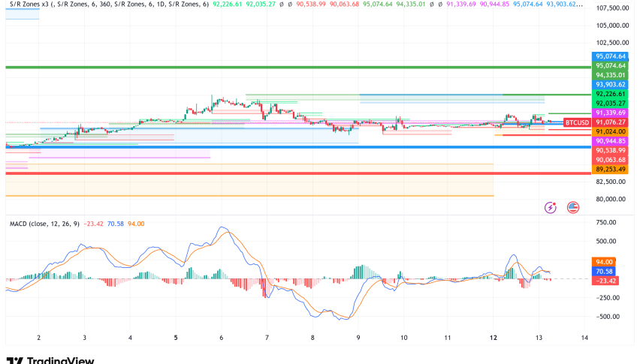This screenshot has height=364, width=640.
Task: Click the orange 89,253.49 price tag
Action: click(x=611, y=170)
